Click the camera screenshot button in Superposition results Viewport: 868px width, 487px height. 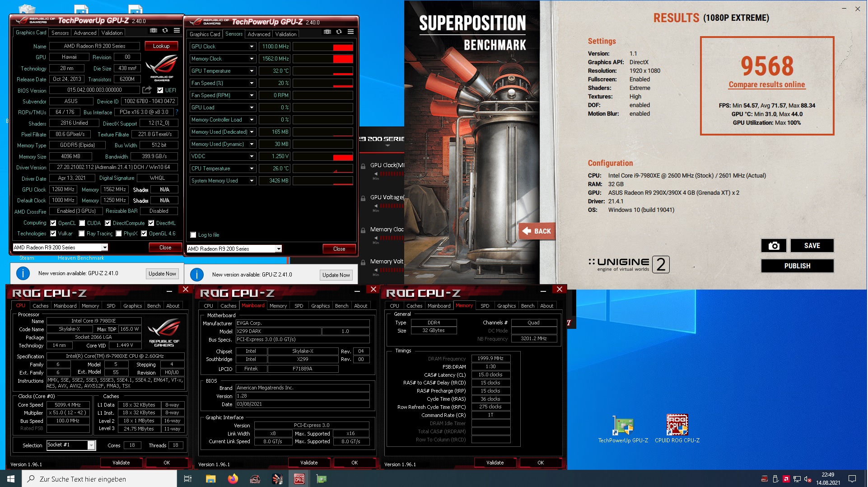774,245
